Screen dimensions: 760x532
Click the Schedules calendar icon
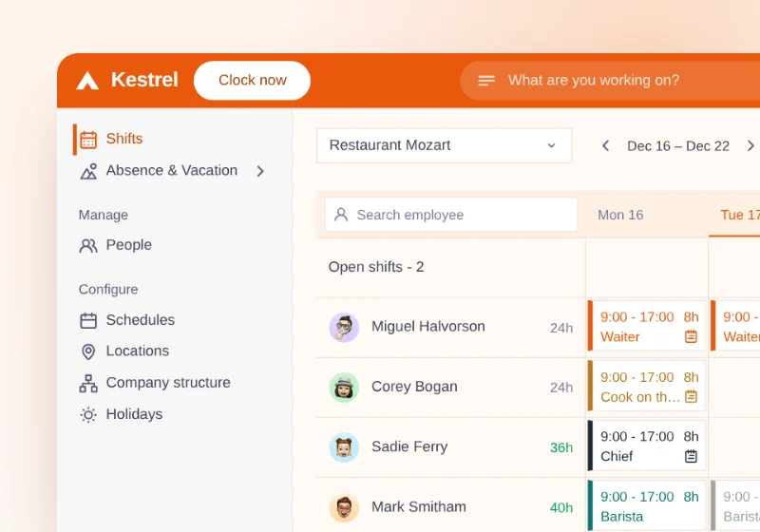click(x=88, y=321)
